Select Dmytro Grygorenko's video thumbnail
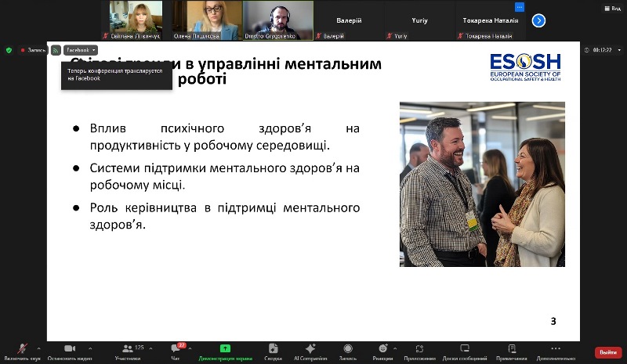627x364 pixels. click(278, 20)
